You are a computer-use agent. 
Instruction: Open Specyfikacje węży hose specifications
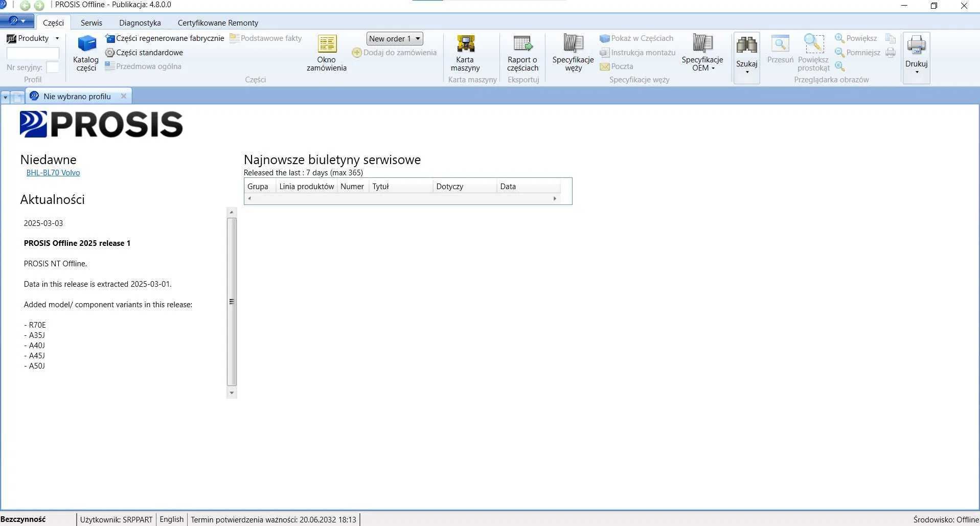573,53
